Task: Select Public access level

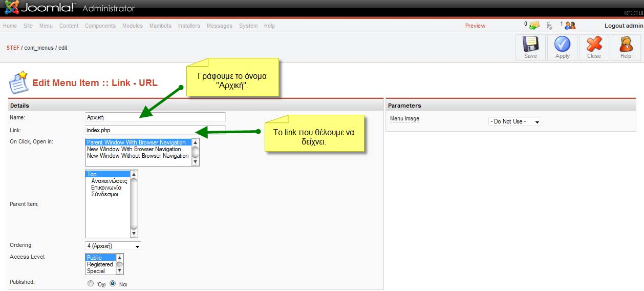Action: [101, 258]
